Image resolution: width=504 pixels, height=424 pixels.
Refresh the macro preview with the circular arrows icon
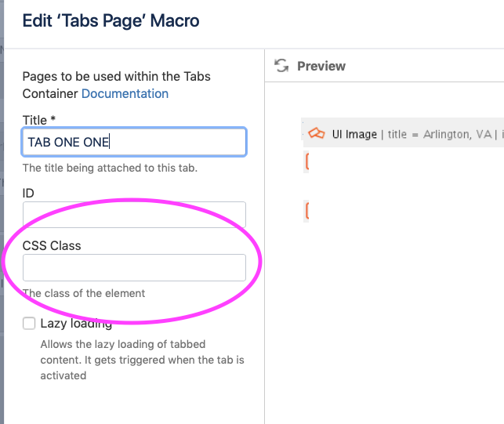click(281, 66)
